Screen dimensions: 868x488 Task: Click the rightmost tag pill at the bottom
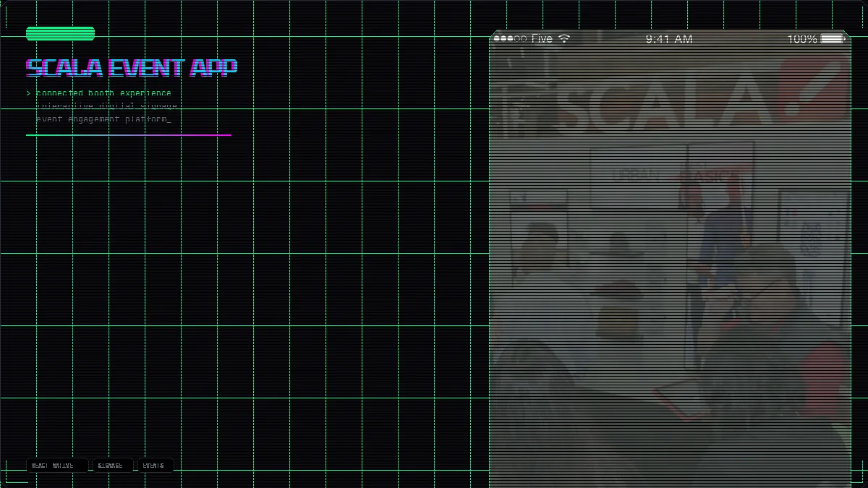pyautogui.click(x=156, y=465)
